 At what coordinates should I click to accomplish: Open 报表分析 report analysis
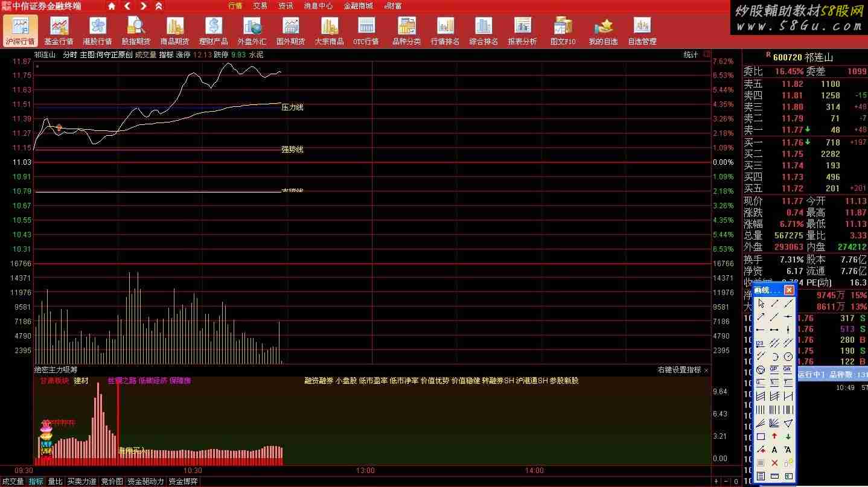coord(522,30)
